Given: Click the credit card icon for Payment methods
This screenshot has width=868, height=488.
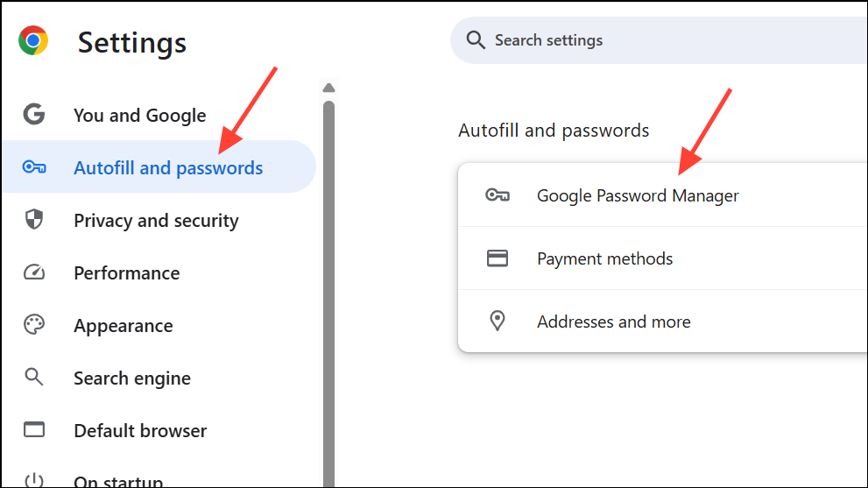Looking at the screenshot, I should tap(498, 258).
